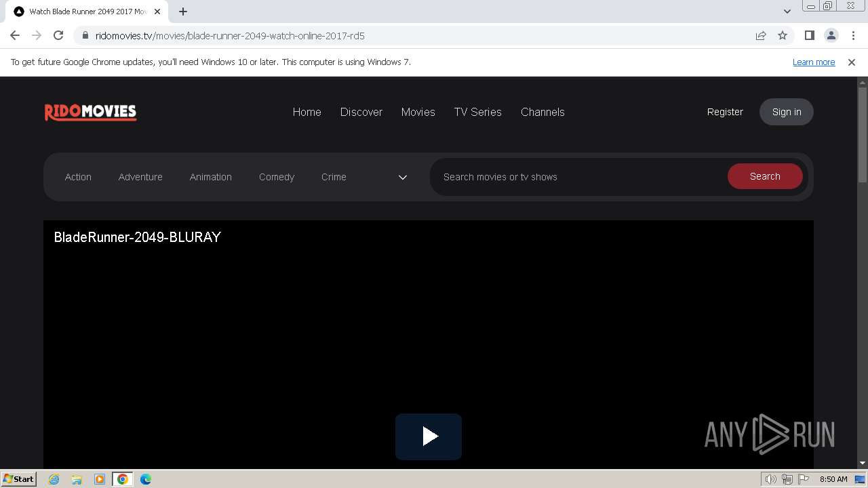This screenshot has height=488, width=868.
Task: Go forward in browser history
Action: (37, 35)
